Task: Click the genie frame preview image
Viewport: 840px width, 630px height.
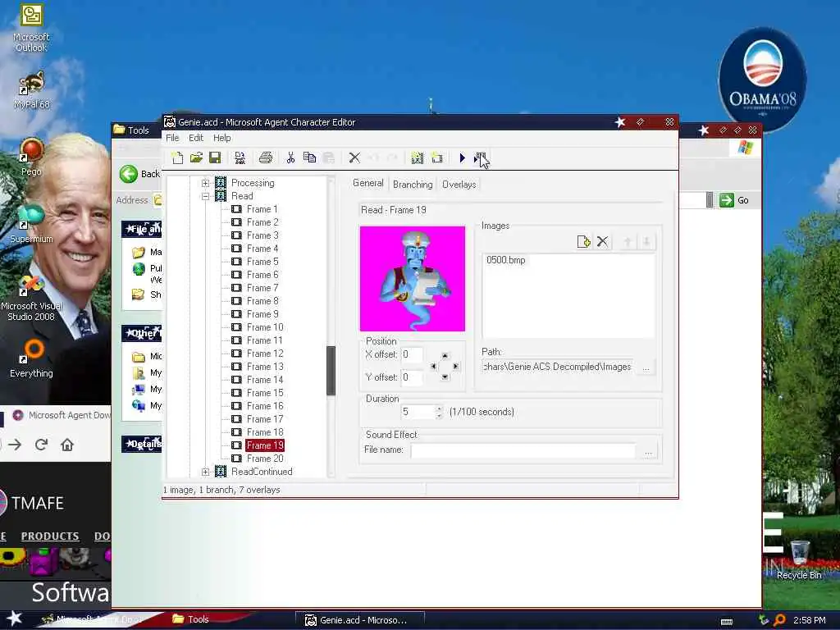Action: pyautogui.click(x=413, y=279)
